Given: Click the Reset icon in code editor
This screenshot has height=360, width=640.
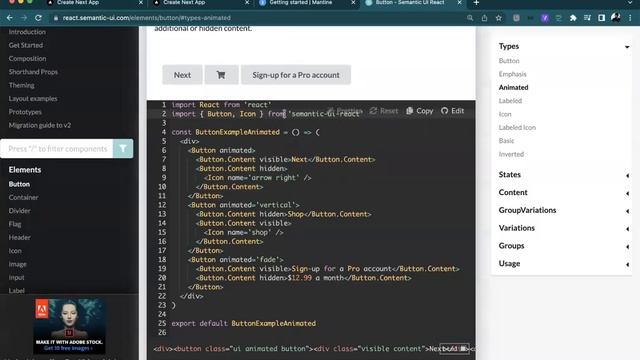Looking at the screenshot, I should click(384, 111).
